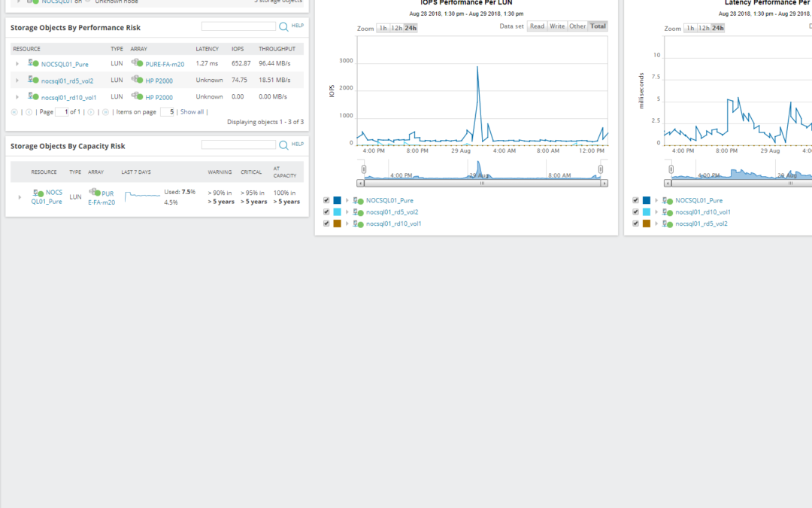Select Other data set in IOPS chart

pos(577,26)
